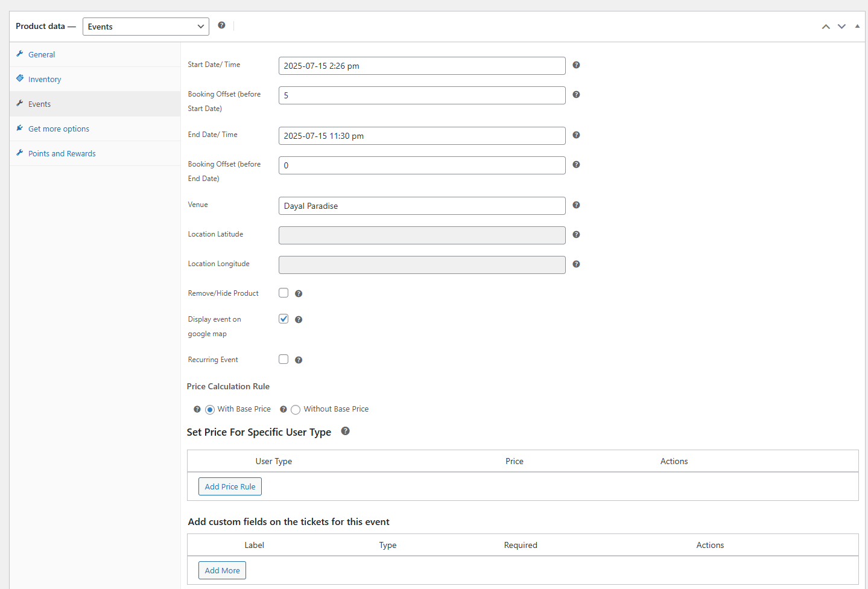The image size is (868, 589).
Task: Select Without Base Price radio option
Action: point(296,410)
